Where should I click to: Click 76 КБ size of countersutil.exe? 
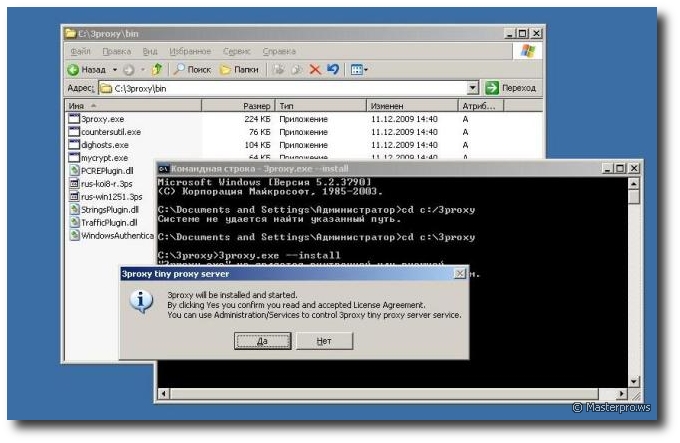pyautogui.click(x=259, y=132)
